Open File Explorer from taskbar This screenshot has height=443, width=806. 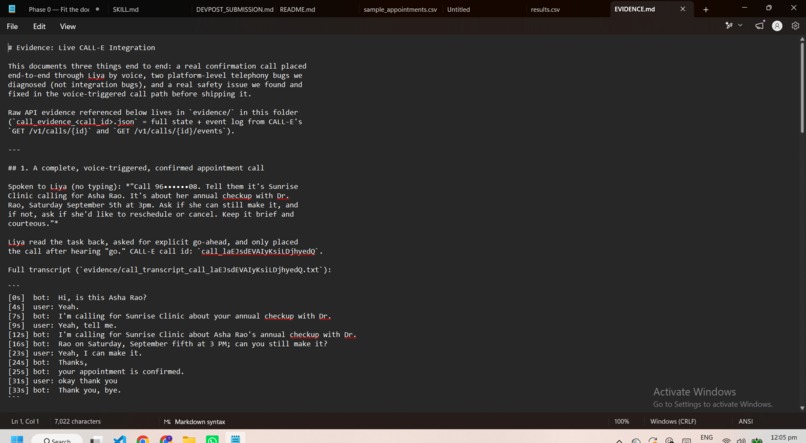click(189, 439)
